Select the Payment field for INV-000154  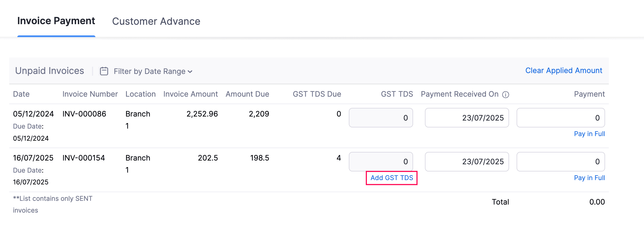point(560,161)
